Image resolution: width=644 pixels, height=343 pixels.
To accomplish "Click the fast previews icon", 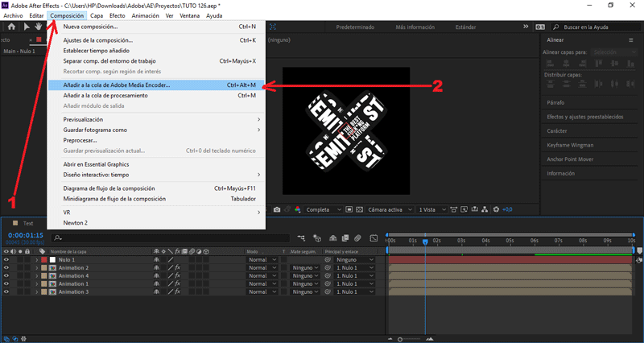I will point(464,209).
